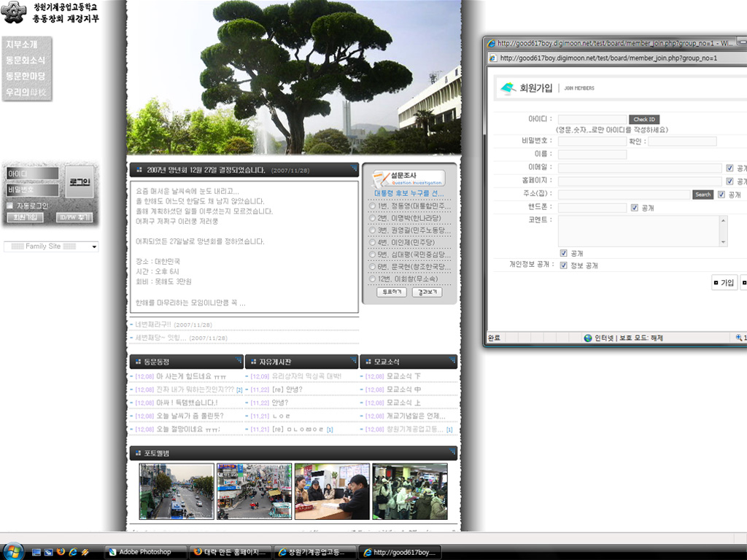Click 포토앨범 header more-arrow icon

pyautogui.click(x=452, y=451)
